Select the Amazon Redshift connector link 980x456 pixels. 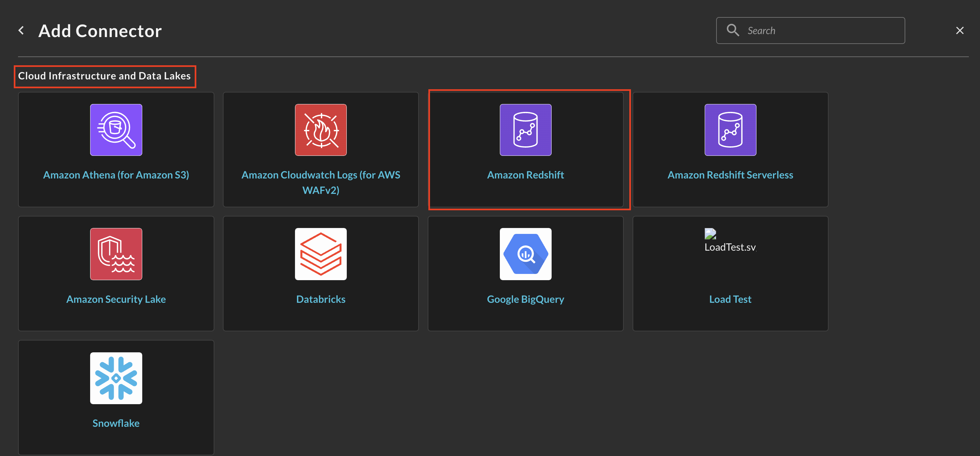(525, 175)
